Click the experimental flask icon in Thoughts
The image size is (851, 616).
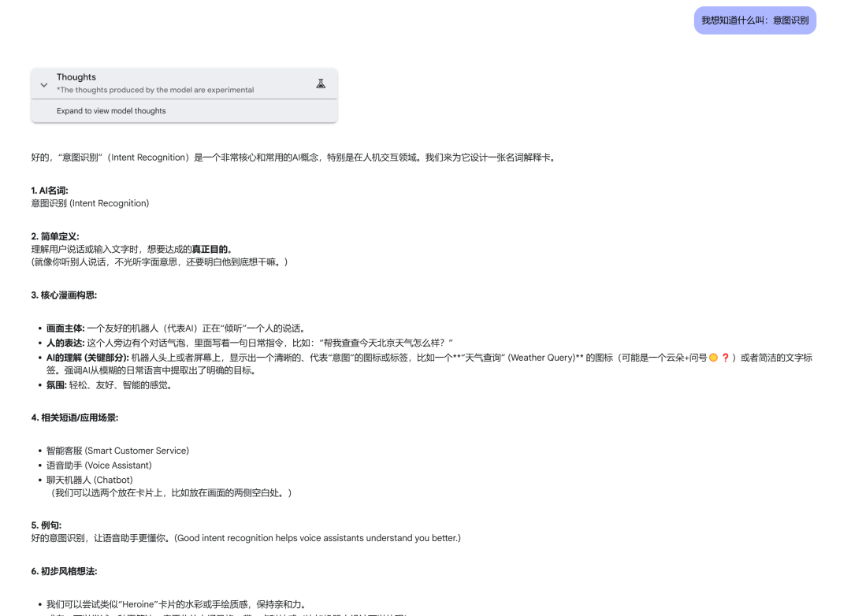point(321,83)
